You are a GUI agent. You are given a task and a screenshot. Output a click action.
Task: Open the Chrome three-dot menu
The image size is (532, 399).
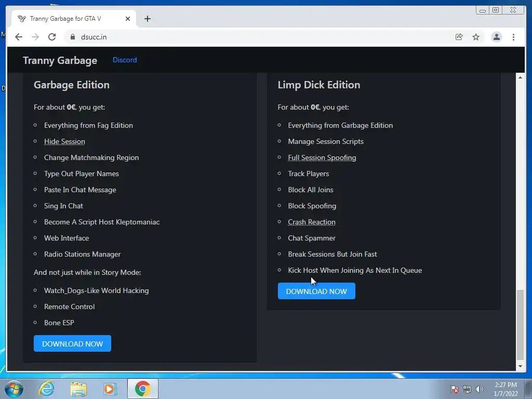513,37
